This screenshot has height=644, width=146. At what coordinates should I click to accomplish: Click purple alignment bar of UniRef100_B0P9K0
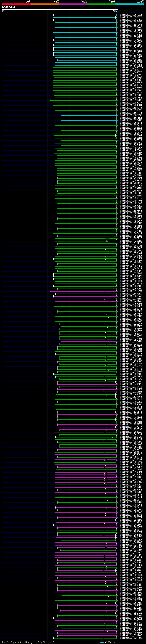coord(86,294)
